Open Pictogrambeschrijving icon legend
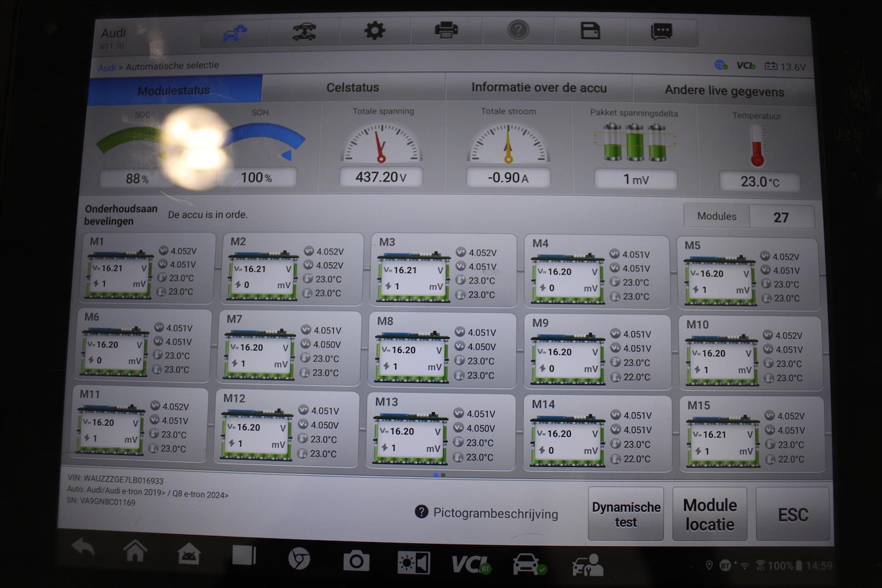 tap(487, 513)
